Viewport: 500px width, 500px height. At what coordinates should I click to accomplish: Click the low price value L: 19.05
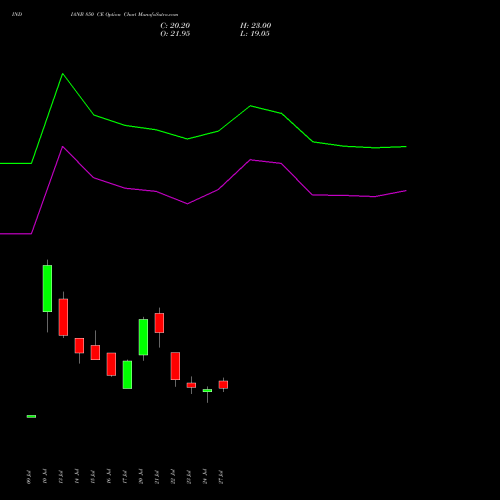click(x=255, y=34)
